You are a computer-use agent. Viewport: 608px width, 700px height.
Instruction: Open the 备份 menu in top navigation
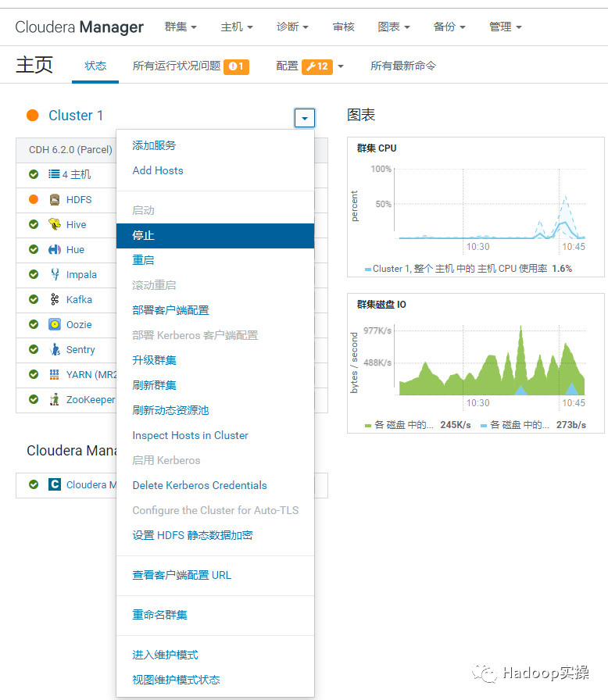pos(449,27)
